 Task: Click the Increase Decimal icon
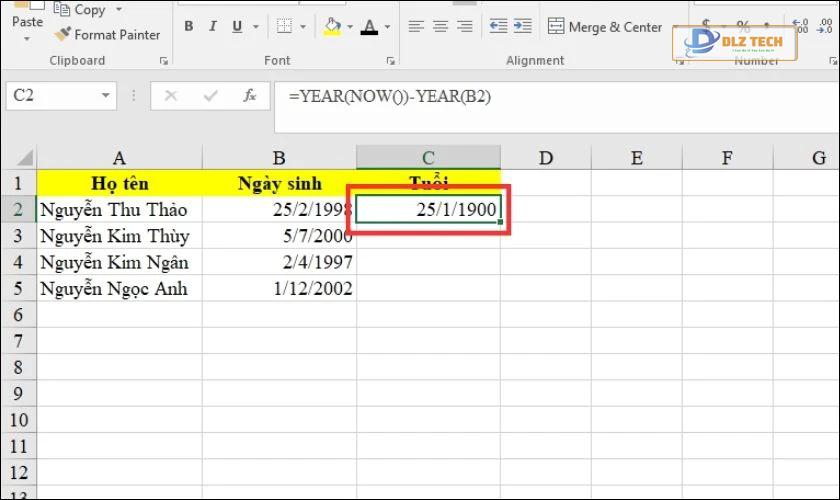tap(800, 26)
